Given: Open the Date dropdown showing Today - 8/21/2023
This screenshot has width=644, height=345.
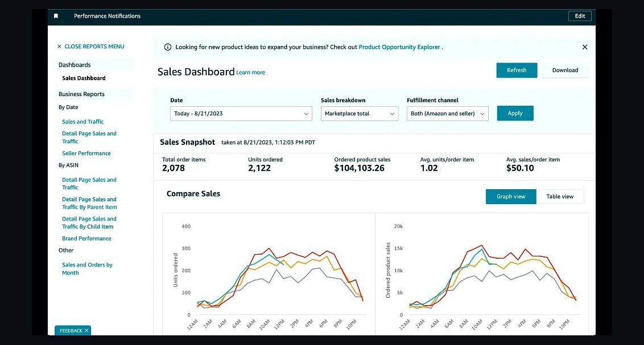Looking at the screenshot, I should point(241,114).
